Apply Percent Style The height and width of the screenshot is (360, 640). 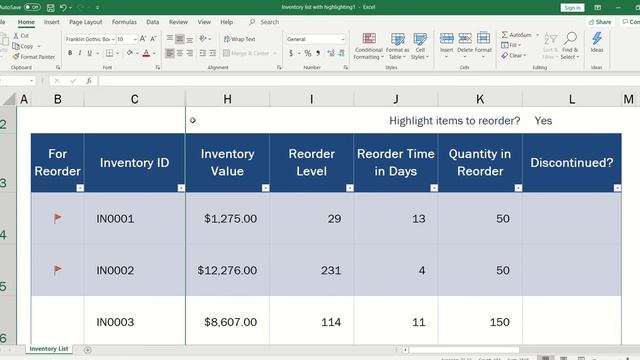click(x=307, y=53)
